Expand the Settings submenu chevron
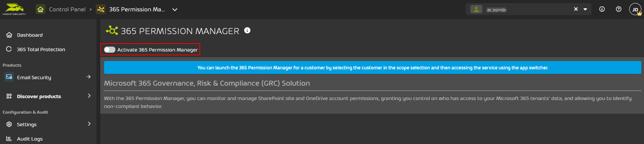 point(89,124)
